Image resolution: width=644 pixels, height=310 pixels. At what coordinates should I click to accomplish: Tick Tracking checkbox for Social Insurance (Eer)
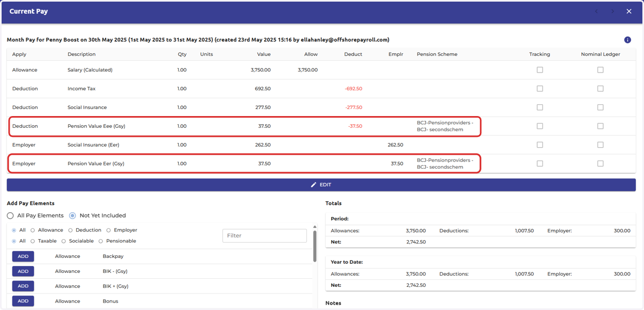[x=540, y=145]
